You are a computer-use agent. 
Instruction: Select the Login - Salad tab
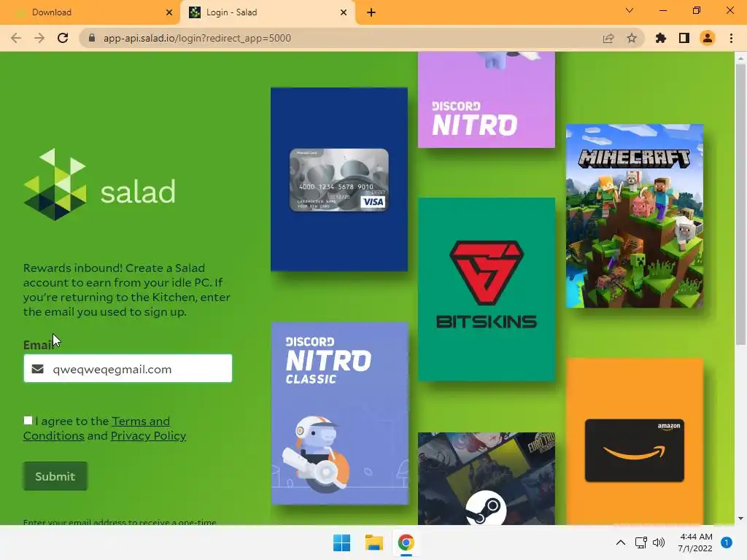pos(267,12)
